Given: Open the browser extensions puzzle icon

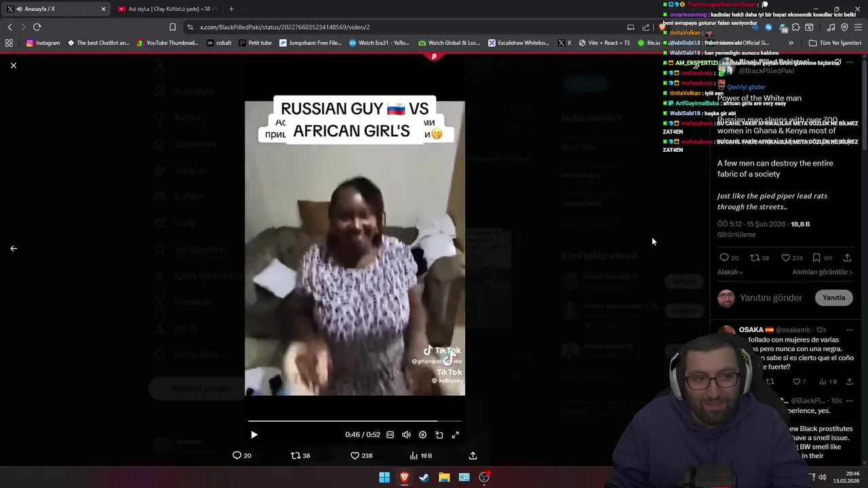Looking at the screenshot, I should 796,27.
